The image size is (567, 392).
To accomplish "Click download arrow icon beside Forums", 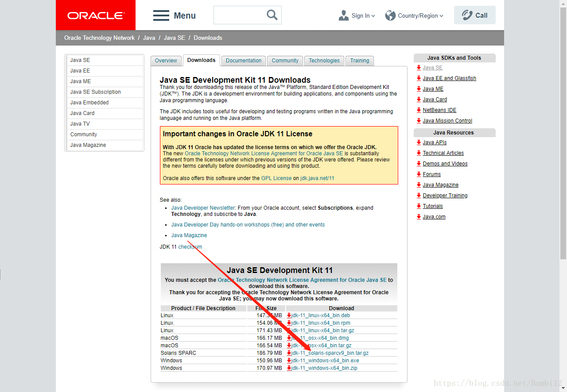I will [419, 174].
